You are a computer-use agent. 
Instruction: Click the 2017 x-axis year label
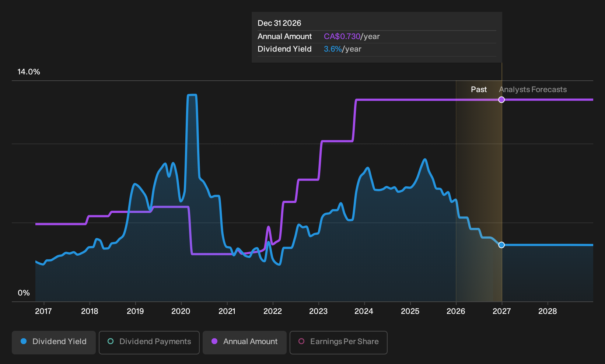point(43,311)
